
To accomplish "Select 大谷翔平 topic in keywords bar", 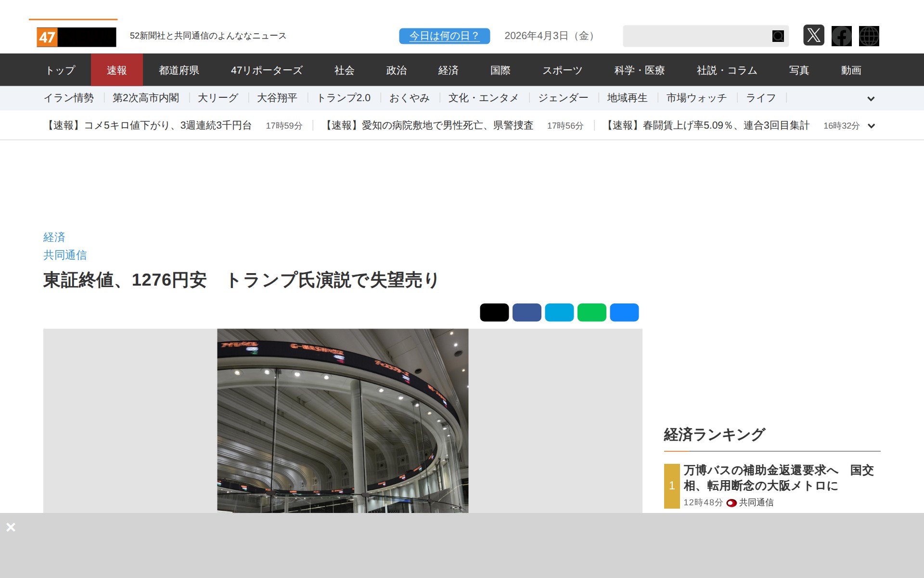I will pyautogui.click(x=277, y=98).
